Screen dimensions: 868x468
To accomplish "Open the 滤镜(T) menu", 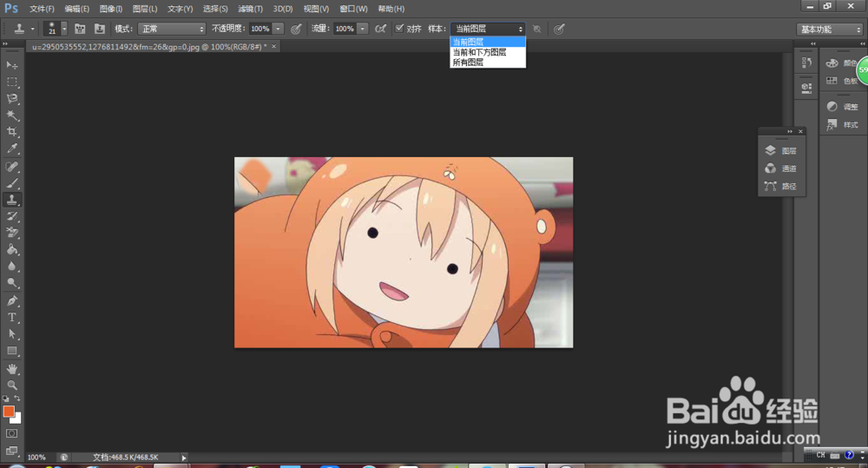I will pyautogui.click(x=250, y=9).
